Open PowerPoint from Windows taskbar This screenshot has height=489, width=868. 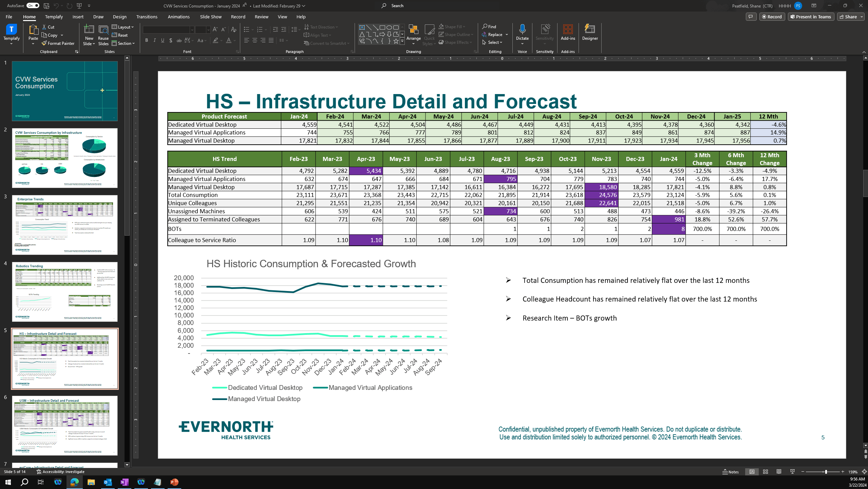tap(174, 482)
